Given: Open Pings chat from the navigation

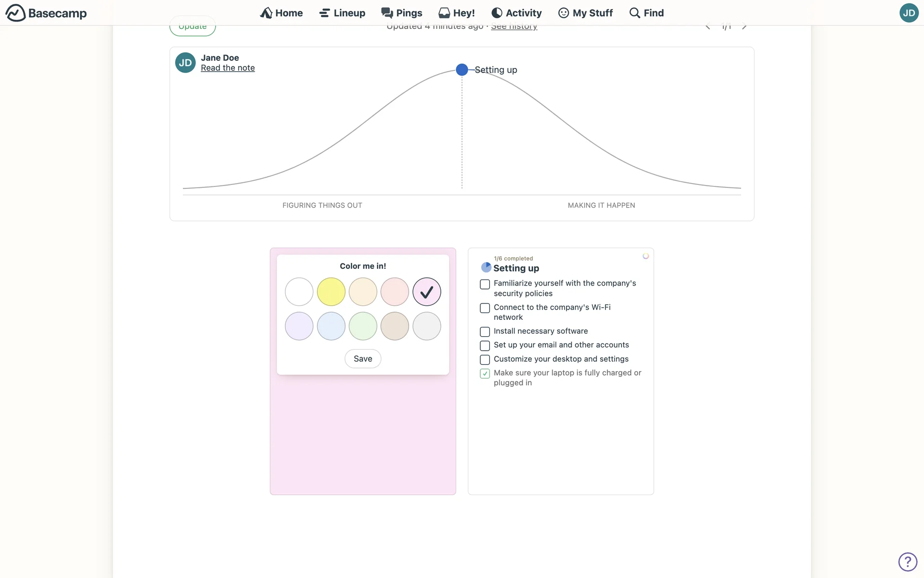Looking at the screenshot, I should (401, 13).
